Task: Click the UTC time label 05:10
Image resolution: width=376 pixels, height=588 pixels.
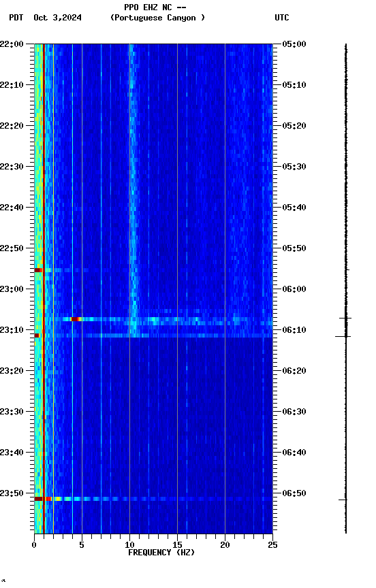Action: click(x=294, y=85)
